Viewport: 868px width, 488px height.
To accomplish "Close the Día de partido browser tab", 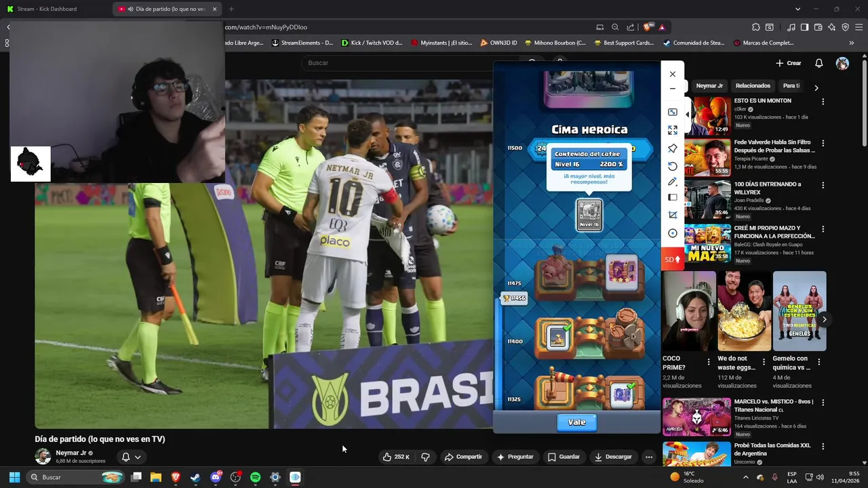I will point(215,9).
